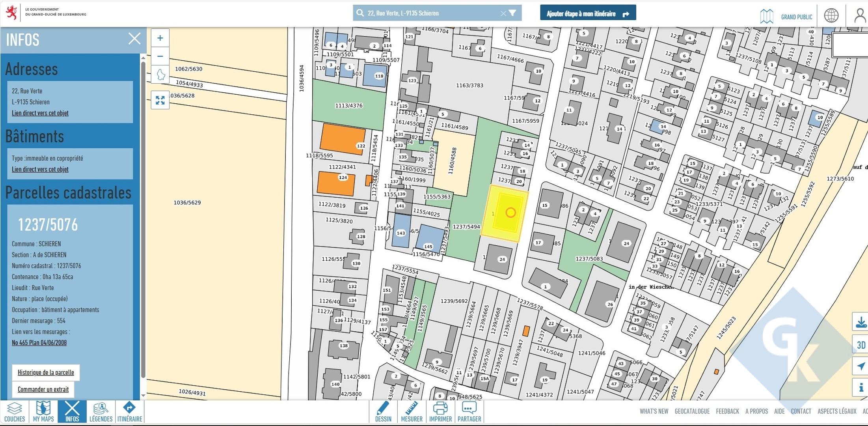
Task: Open Historique de la parcelle link
Action: pos(46,372)
